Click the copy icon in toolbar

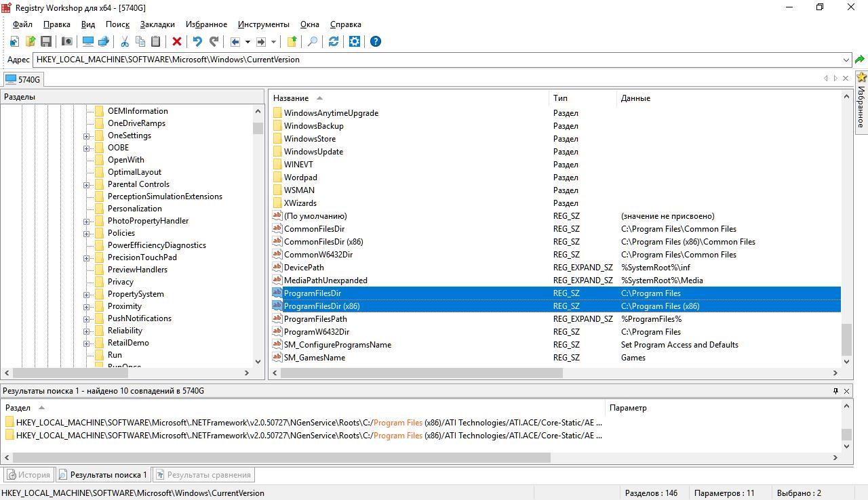[140, 41]
